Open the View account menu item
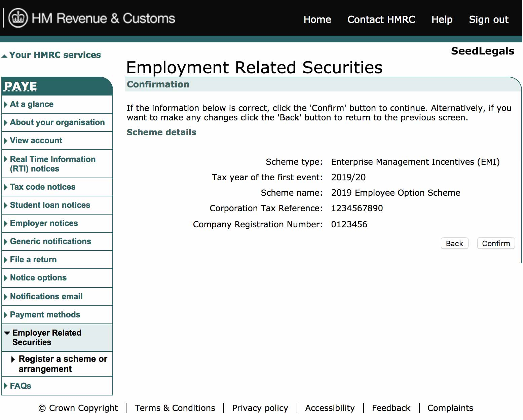The width and height of the screenshot is (523, 420). click(36, 141)
